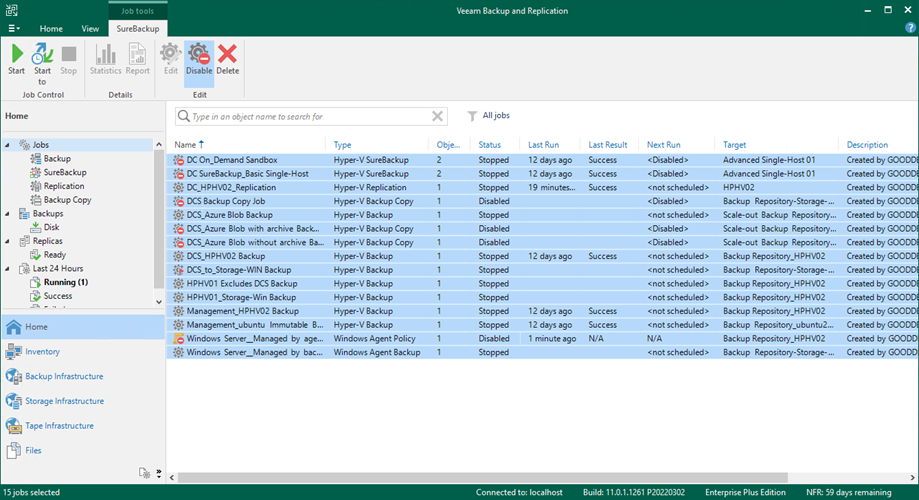Select Backup Copy in the tree

tap(67, 200)
